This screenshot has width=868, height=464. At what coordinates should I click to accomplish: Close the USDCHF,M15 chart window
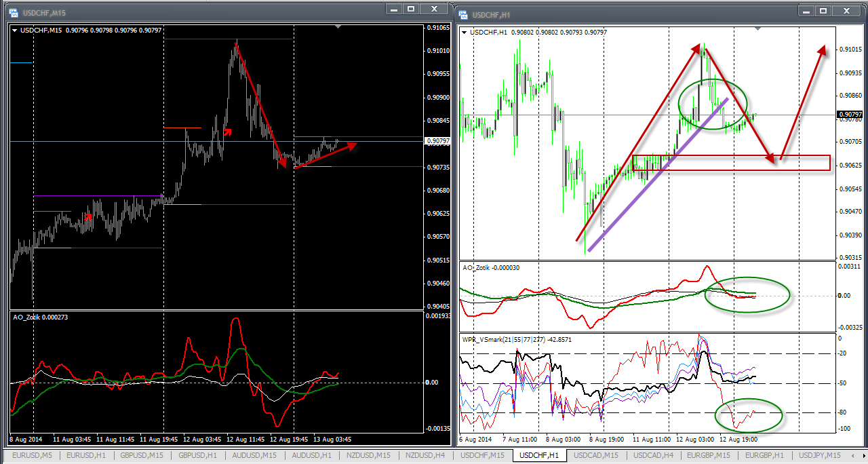(x=433, y=9)
